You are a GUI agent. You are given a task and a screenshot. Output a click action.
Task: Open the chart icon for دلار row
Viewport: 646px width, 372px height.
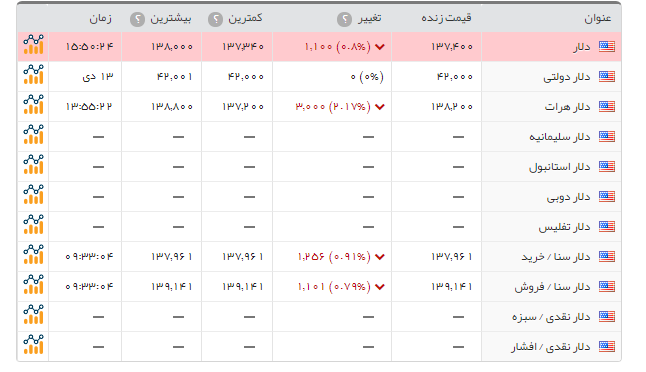pos(33,45)
